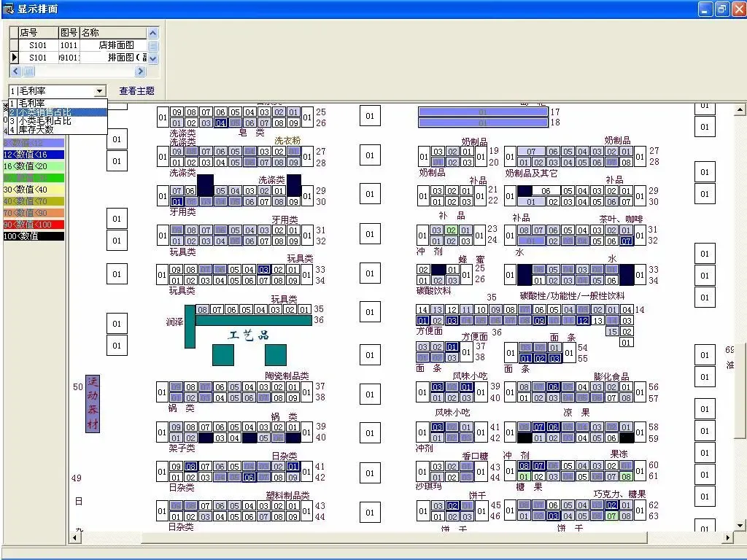Click the long blue shelf bar numbered 18

(x=482, y=122)
